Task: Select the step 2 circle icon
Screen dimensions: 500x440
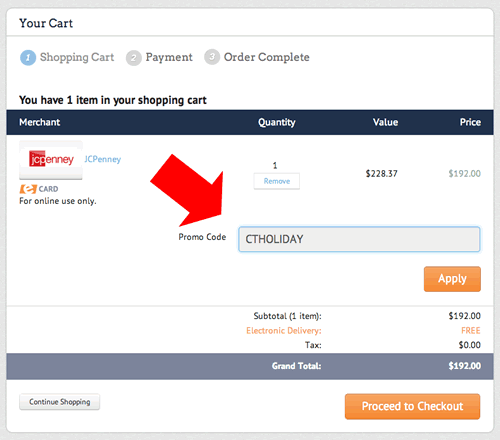Action: 134,58
